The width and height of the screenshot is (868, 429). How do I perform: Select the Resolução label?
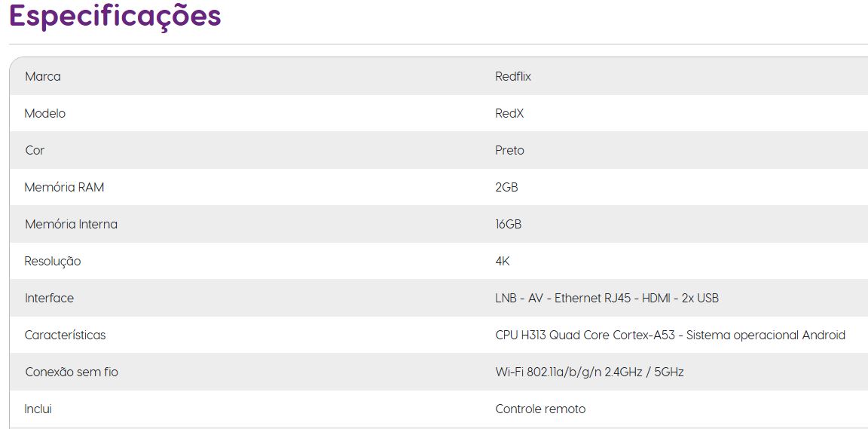[x=53, y=261]
